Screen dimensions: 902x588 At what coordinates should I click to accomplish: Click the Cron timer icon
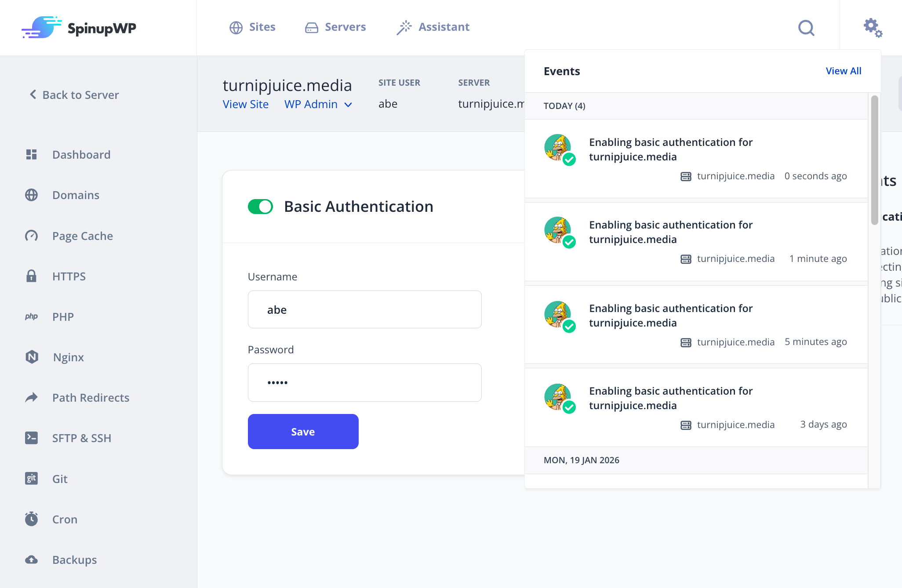point(31,519)
